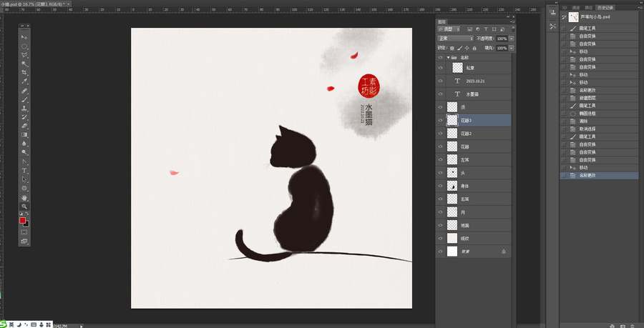Hide the 2023.10.21 text layer

(x=441, y=81)
